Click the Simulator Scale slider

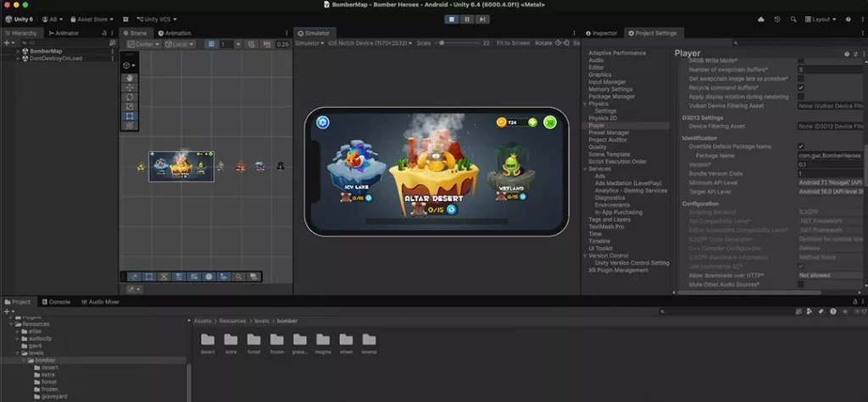(x=457, y=42)
